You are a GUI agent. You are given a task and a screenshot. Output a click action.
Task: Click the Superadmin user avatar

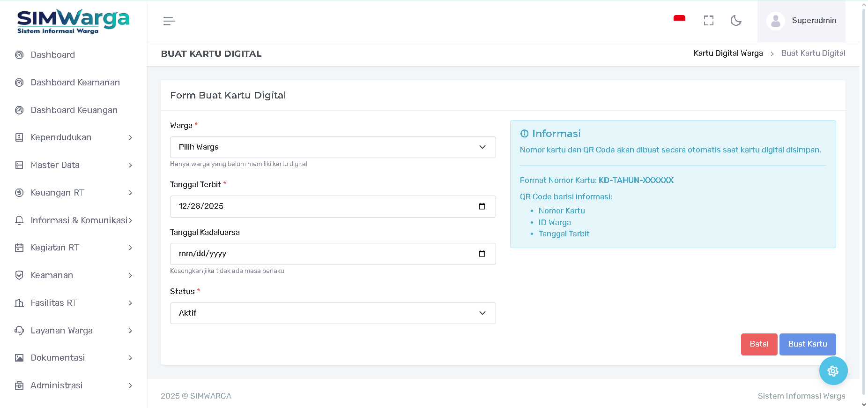[775, 21]
